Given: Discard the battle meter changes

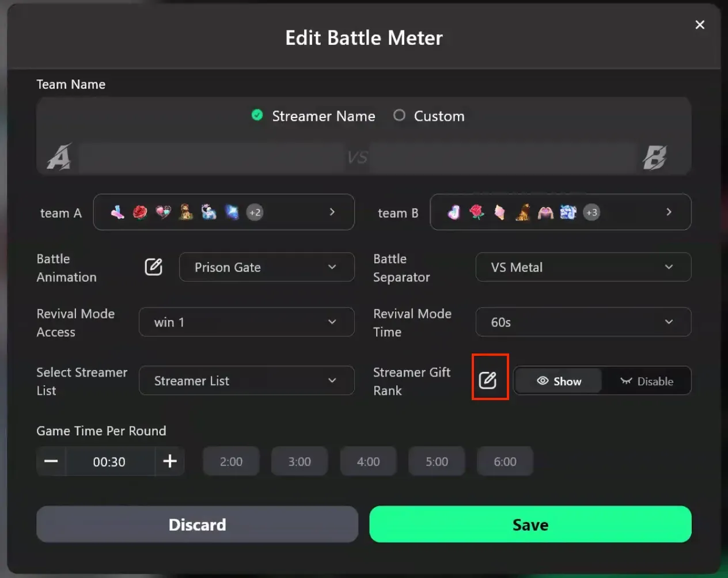Looking at the screenshot, I should coord(197,524).
